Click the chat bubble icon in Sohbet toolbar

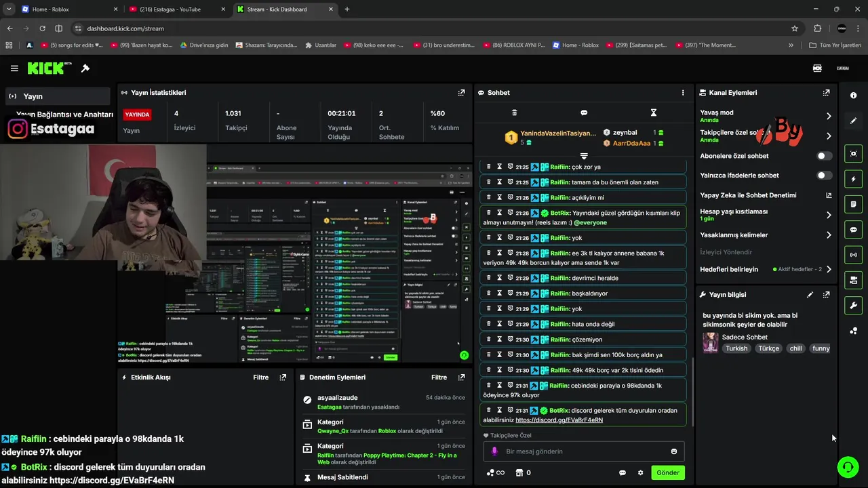click(584, 113)
